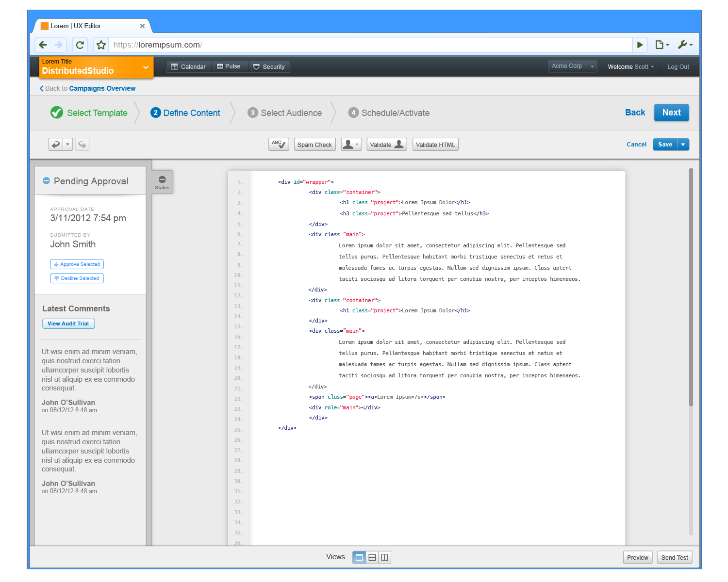Image resolution: width=728 pixels, height=582 pixels.
Task: Open the Calendar menu item
Action: (189, 67)
